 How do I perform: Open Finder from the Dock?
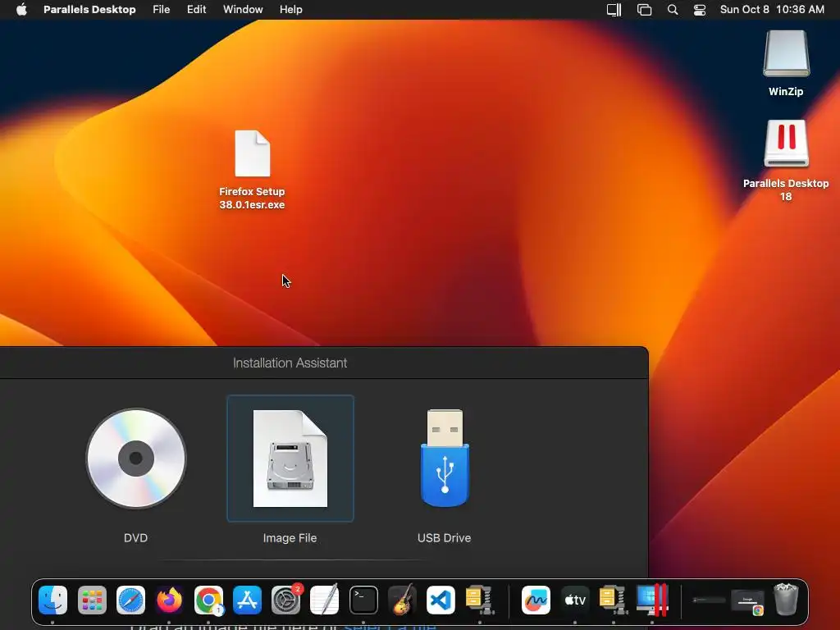click(x=53, y=600)
